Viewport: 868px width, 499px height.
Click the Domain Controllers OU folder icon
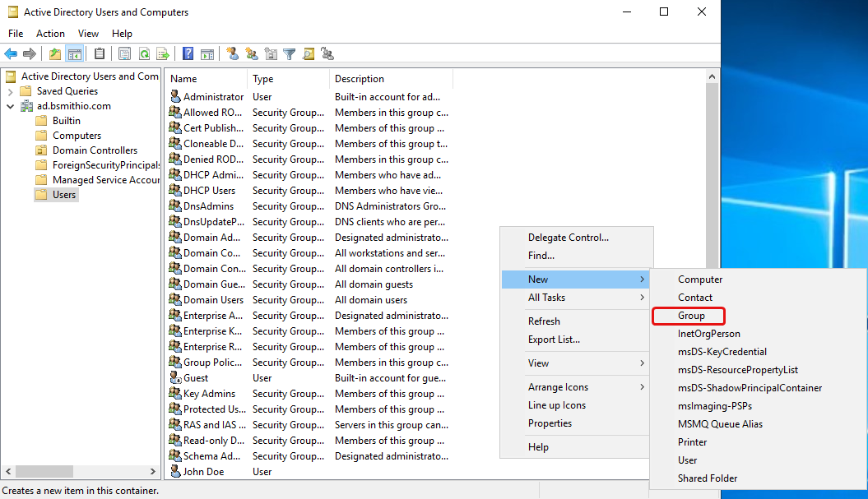(41, 150)
